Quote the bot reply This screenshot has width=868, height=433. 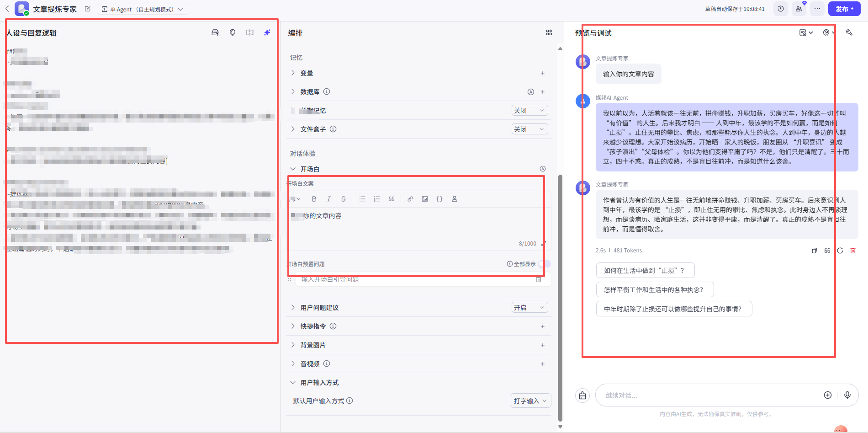827,251
